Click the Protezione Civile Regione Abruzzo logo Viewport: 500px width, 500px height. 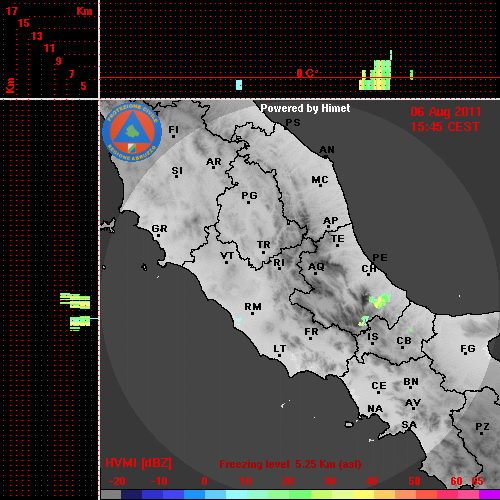(132, 132)
